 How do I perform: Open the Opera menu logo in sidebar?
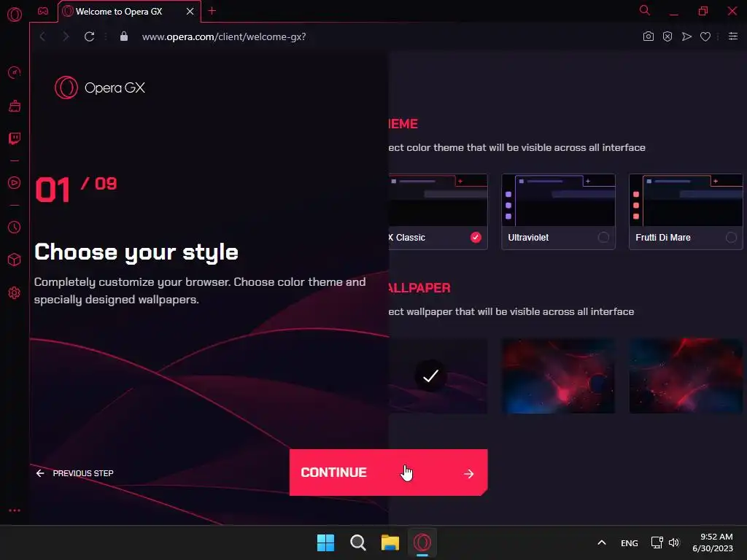tap(15, 15)
